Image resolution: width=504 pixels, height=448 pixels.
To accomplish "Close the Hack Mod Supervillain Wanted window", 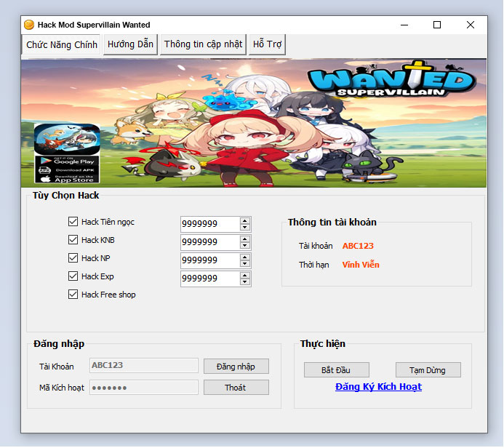I will pos(471,25).
